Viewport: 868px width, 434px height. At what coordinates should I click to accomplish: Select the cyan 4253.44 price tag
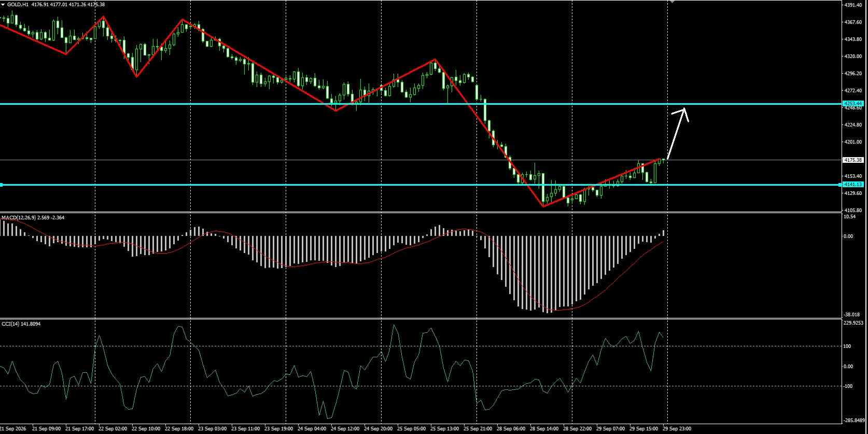pyautogui.click(x=854, y=104)
